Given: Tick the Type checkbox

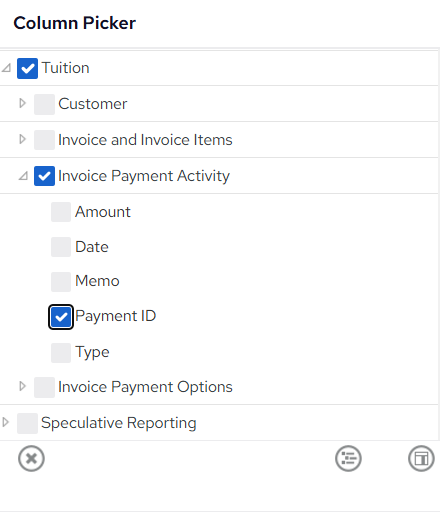Looking at the screenshot, I should [x=61, y=353].
